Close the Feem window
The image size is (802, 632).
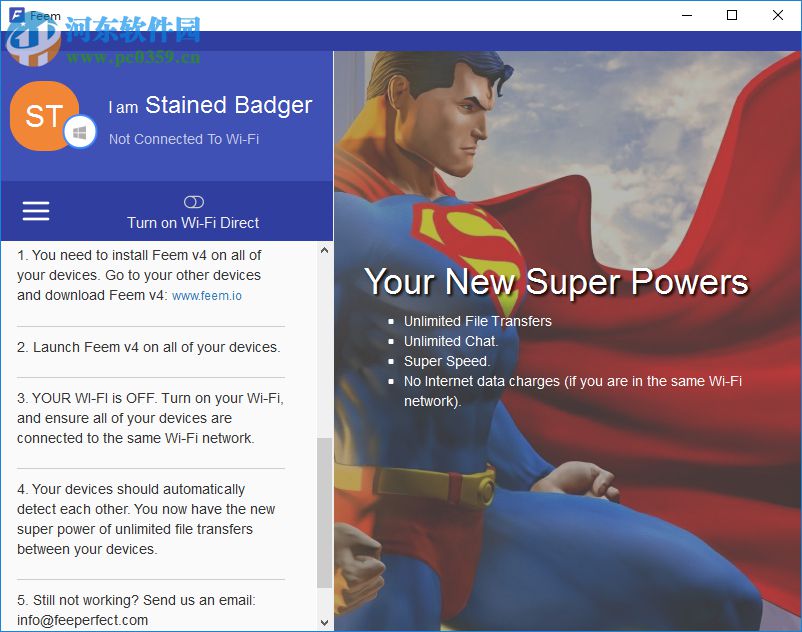777,15
